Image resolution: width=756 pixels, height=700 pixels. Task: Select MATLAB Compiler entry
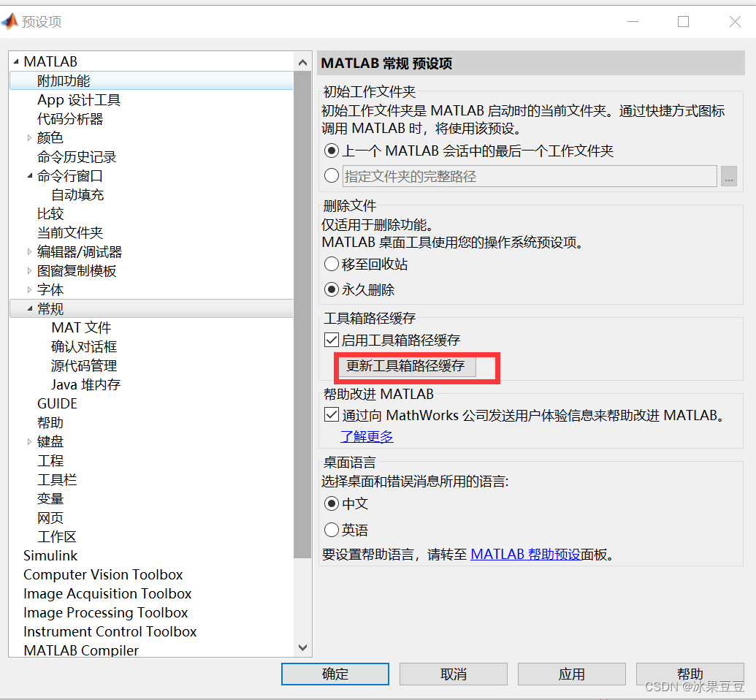(81, 650)
